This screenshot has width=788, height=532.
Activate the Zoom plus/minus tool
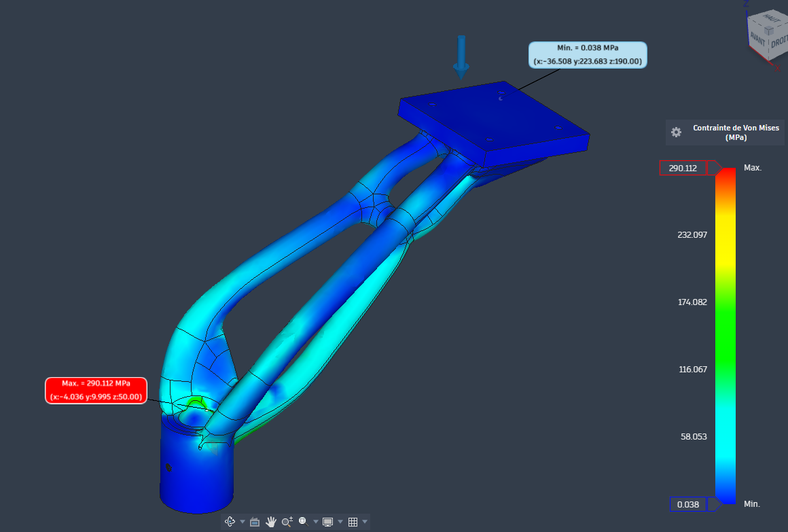tap(287, 522)
